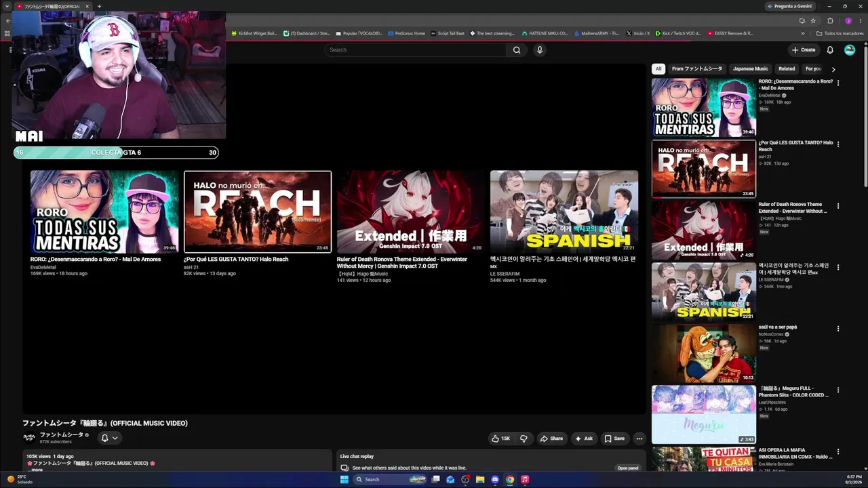
Task: Open options menu for Ruler of Death sidebar video
Action: [x=838, y=206]
